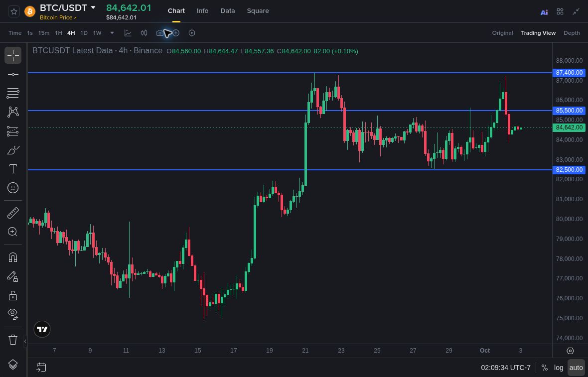Switch to the Chart tab
588x377 pixels.
176,11
